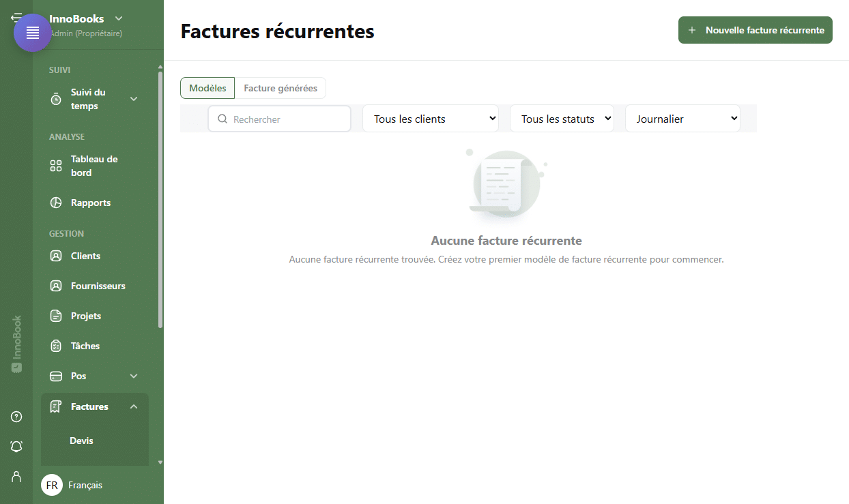Screen dimensions: 849x504
Task: Switch to the Modèles tab
Action: [x=207, y=88]
